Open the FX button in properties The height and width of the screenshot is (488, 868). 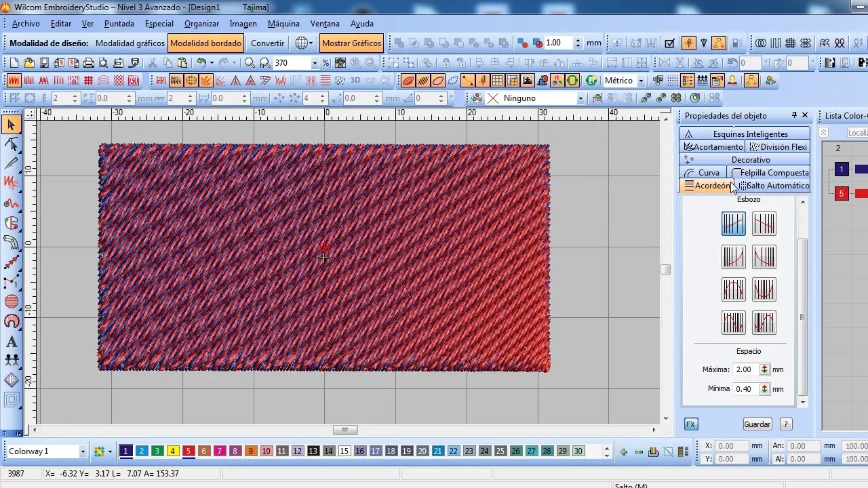[x=690, y=424]
